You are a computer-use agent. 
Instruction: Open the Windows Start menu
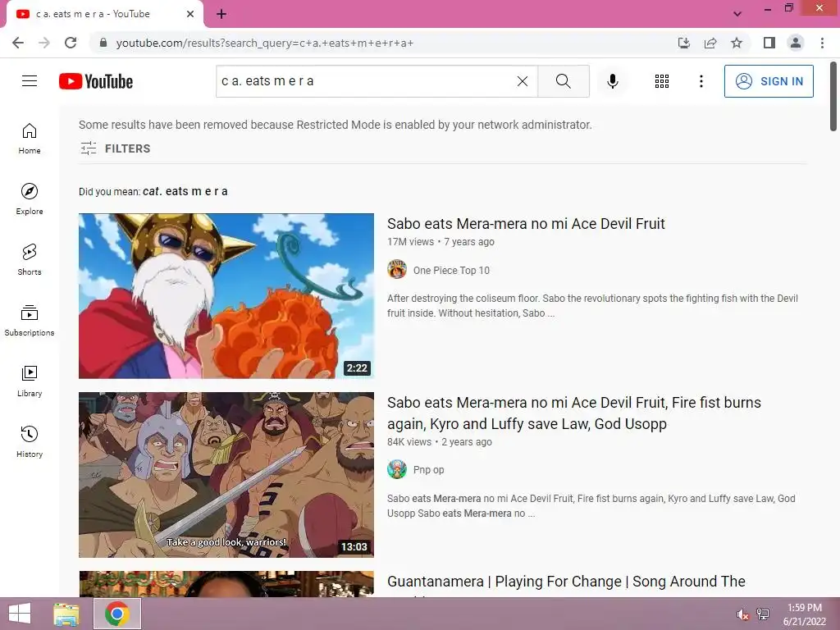[20, 614]
